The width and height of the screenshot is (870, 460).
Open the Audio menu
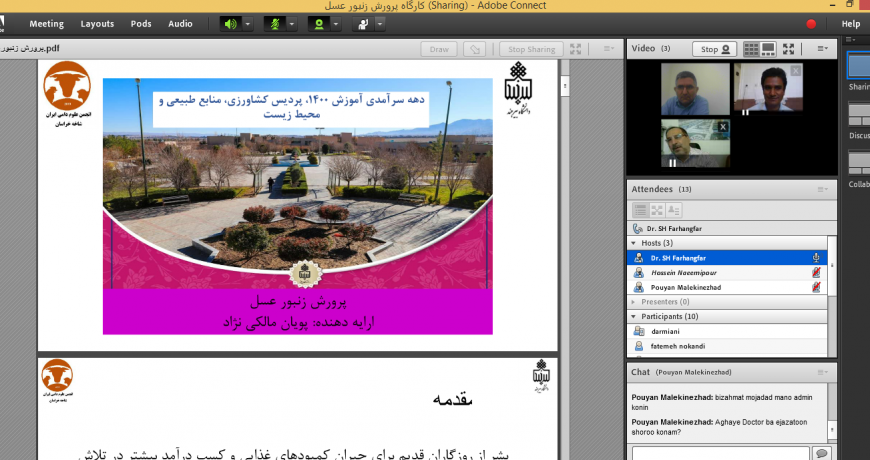(x=180, y=24)
